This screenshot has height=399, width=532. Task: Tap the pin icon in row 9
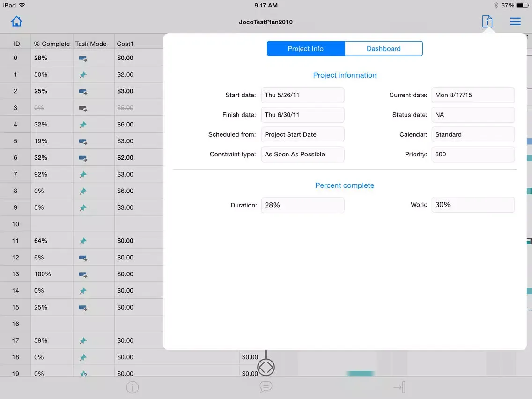pos(83,207)
